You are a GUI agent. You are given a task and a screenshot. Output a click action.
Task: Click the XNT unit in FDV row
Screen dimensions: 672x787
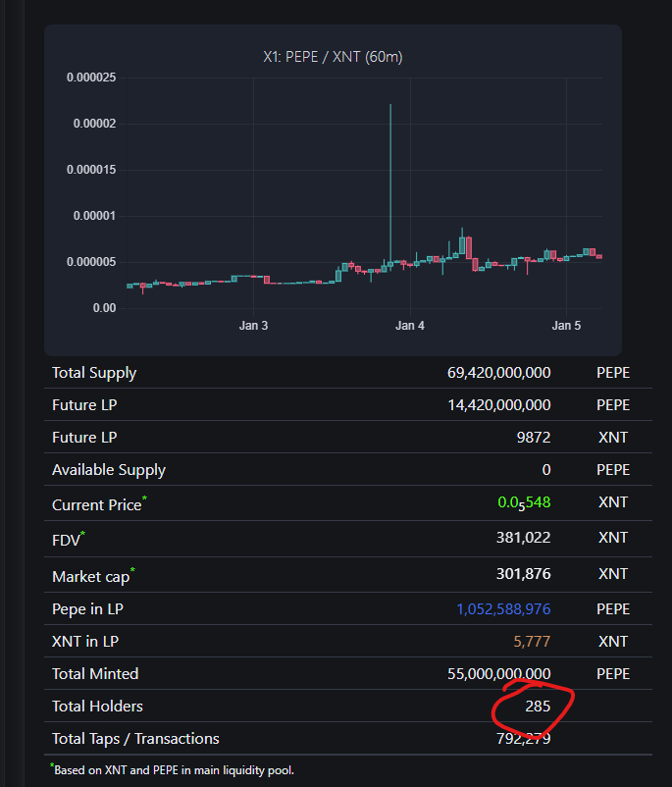click(613, 538)
